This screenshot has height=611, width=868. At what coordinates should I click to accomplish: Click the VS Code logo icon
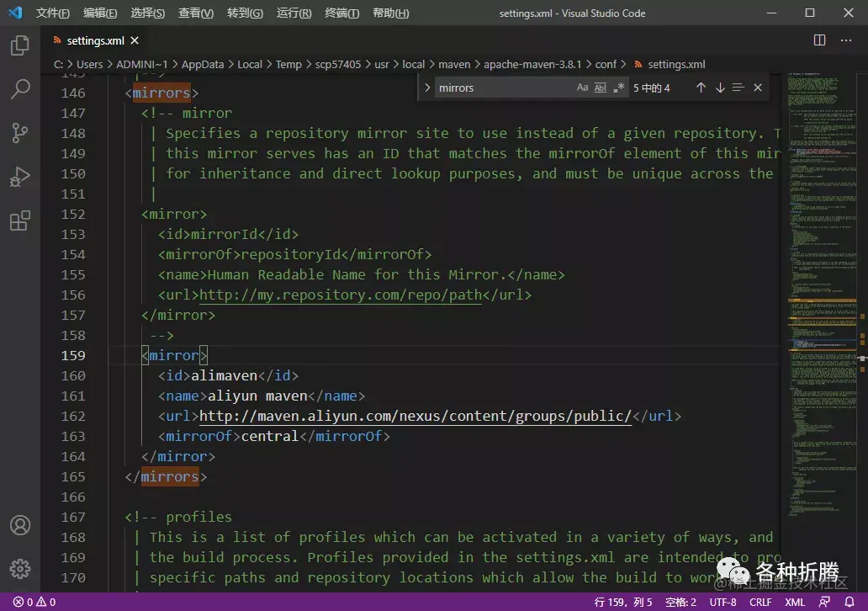(x=15, y=12)
